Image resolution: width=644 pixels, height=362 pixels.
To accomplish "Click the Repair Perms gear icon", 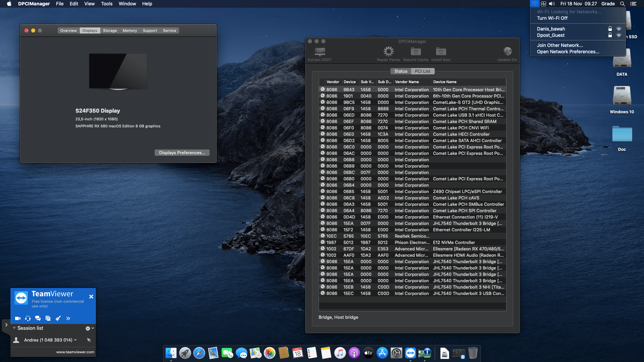I will click(x=388, y=51).
